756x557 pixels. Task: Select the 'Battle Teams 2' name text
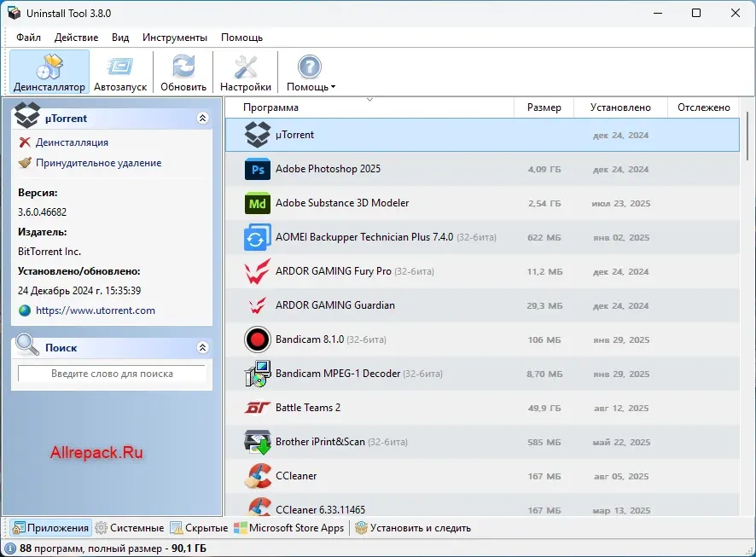[x=308, y=408]
